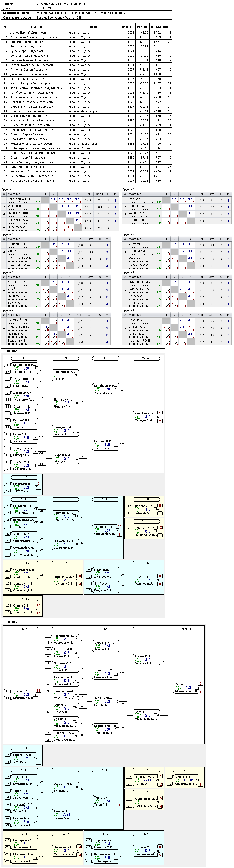Click the Финал-1 section title

12,351
